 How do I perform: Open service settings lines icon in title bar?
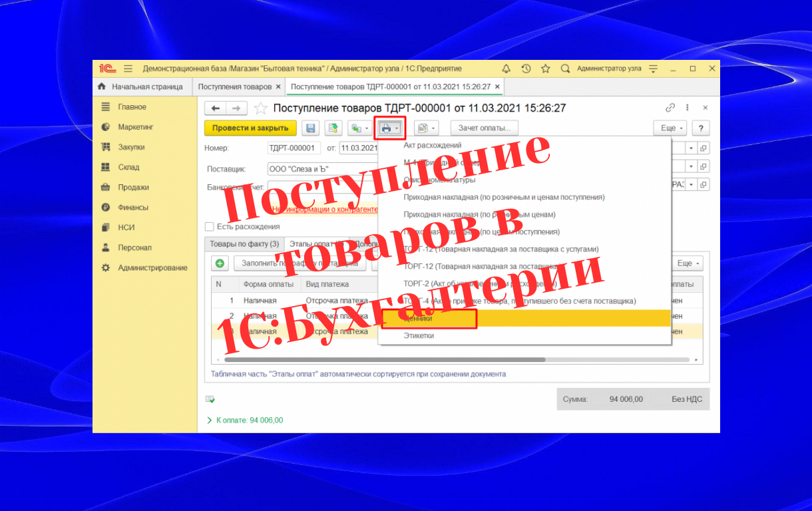pos(653,69)
